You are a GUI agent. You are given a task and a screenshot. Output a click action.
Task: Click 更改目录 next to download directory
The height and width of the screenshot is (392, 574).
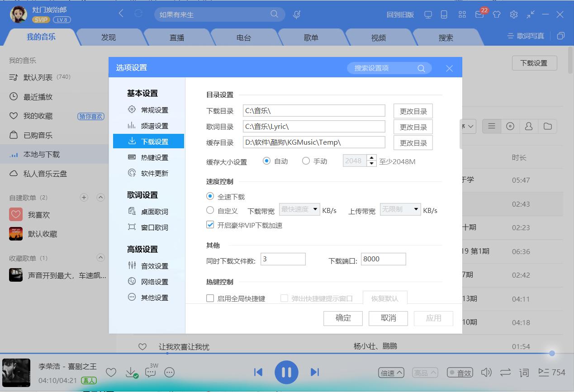(413, 111)
